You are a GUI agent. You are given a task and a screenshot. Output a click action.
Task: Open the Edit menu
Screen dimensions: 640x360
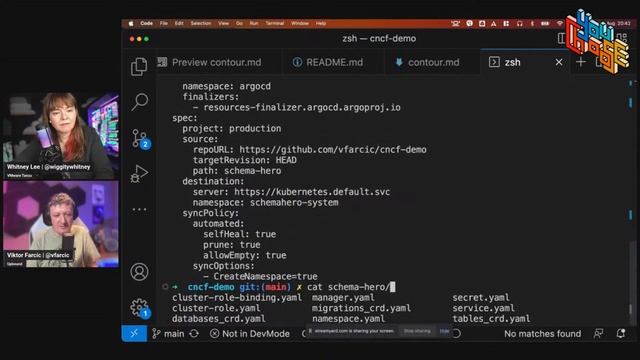coord(179,24)
